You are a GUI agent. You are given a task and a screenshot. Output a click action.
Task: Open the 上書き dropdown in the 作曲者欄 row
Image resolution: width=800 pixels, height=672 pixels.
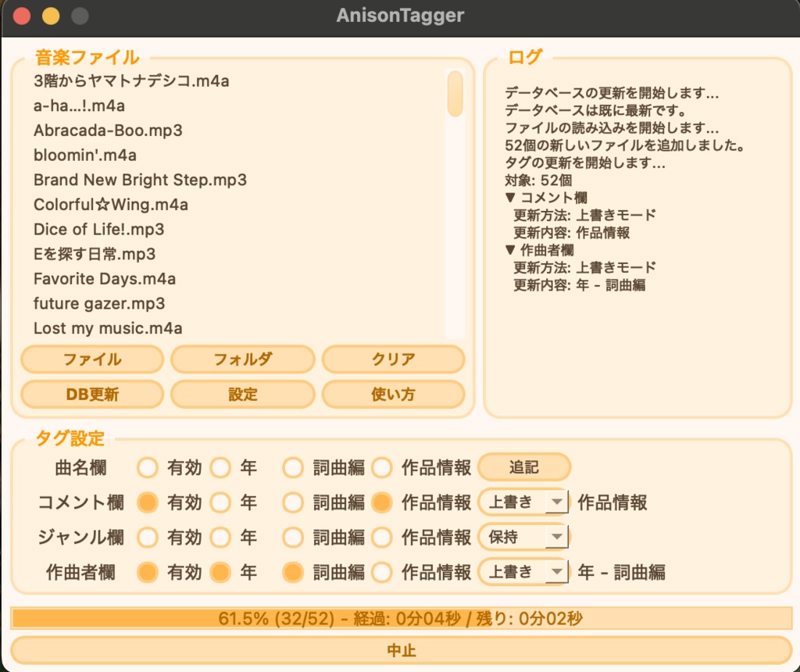tap(523, 572)
